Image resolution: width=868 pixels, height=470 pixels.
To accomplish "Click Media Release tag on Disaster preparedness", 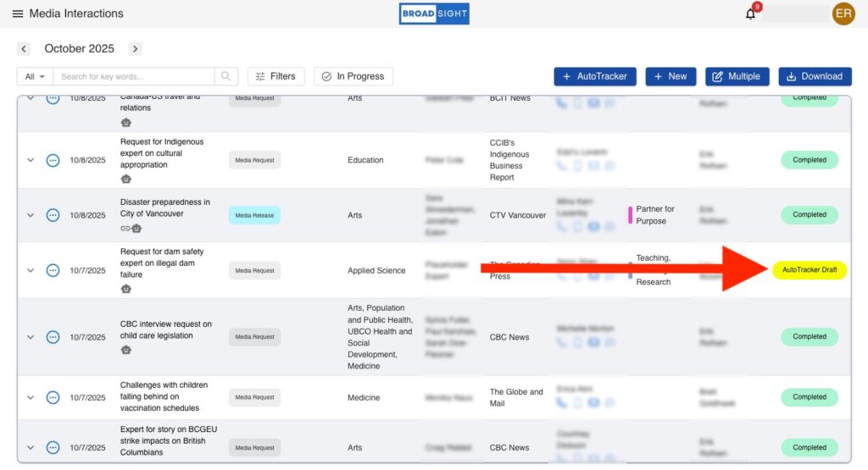I will point(254,215).
